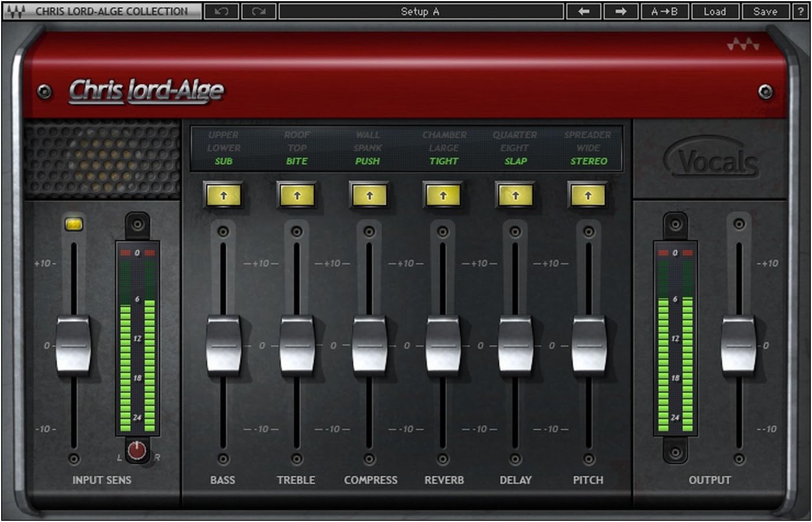Switch Delay to QUARTER mode
Screen dimensions: 812x522
click(x=515, y=135)
